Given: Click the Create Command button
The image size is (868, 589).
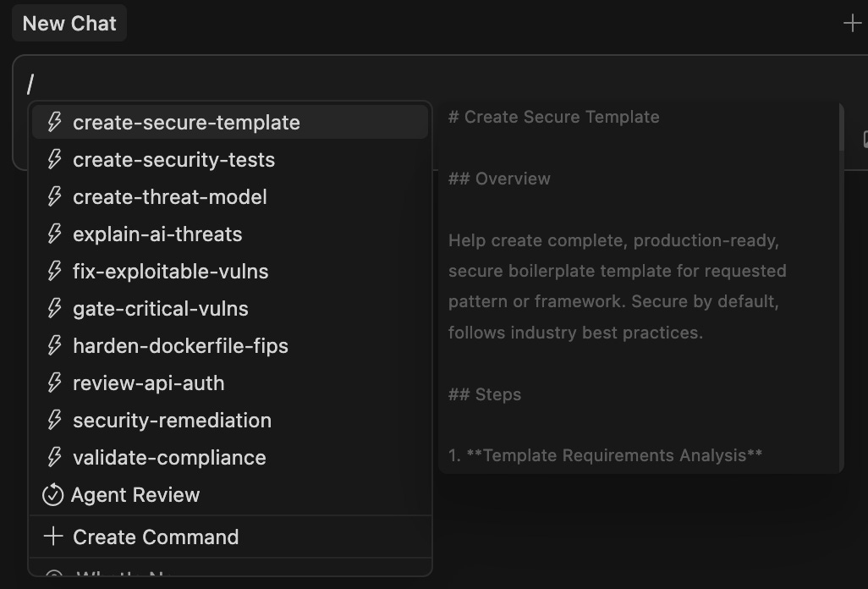Looking at the screenshot, I should [156, 537].
